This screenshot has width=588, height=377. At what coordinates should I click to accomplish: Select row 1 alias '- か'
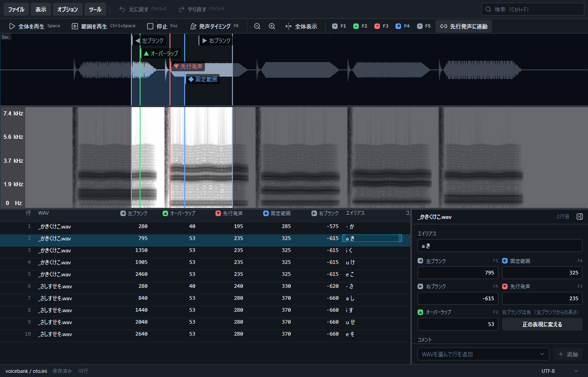pos(350,226)
